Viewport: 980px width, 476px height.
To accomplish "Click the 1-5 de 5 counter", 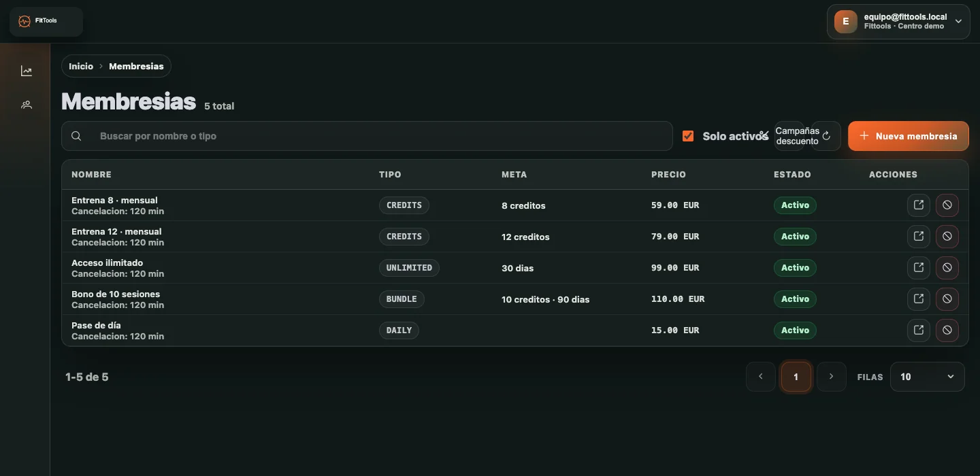I will point(87,377).
